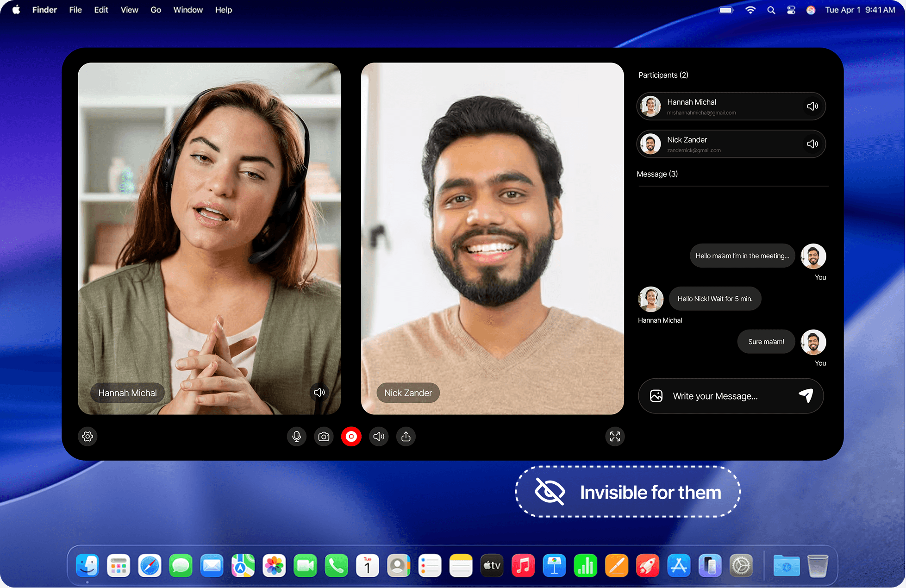The width and height of the screenshot is (906, 588).
Task: Click speaker volume button in call toolbar
Action: pos(379,436)
